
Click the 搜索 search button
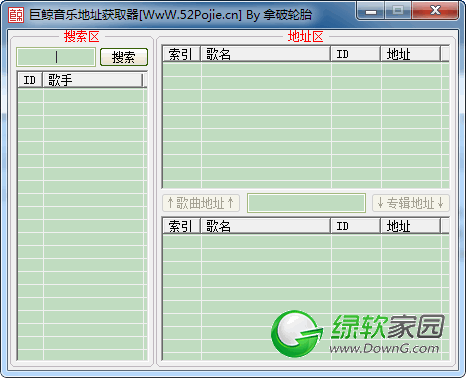pos(124,57)
